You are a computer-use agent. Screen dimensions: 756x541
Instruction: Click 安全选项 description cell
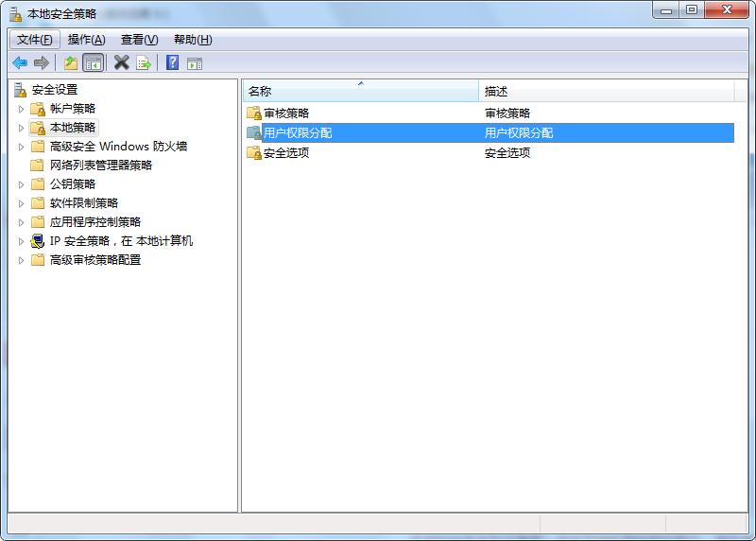coord(507,153)
